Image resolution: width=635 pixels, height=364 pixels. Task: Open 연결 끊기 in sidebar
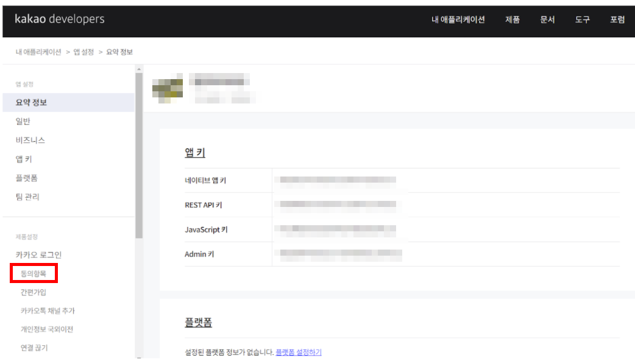(x=34, y=348)
